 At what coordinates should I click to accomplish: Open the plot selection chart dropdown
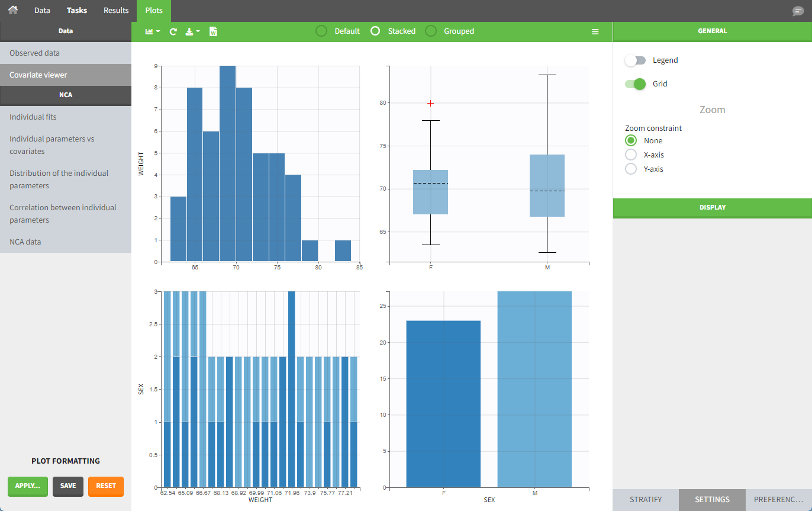(153, 31)
